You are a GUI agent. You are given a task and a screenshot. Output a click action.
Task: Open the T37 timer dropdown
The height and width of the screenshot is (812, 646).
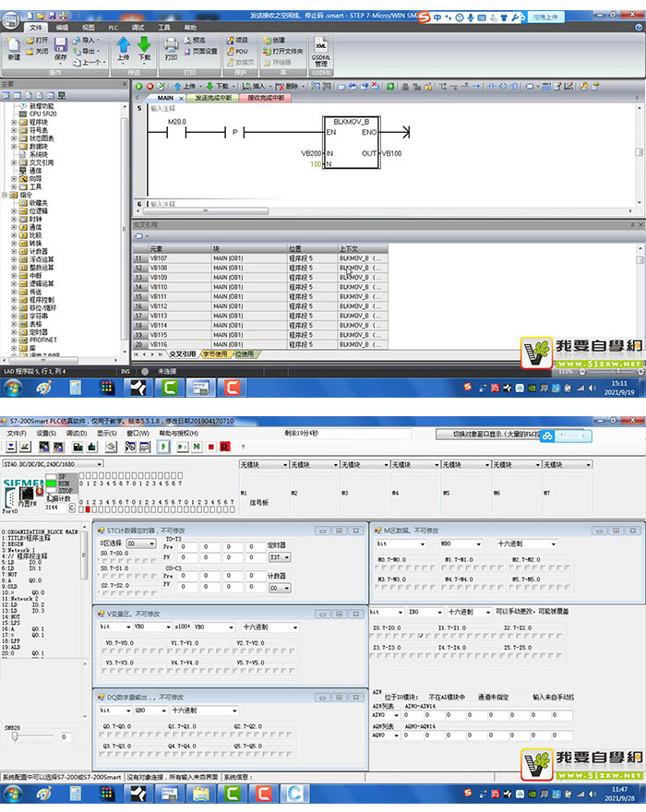pos(280,557)
